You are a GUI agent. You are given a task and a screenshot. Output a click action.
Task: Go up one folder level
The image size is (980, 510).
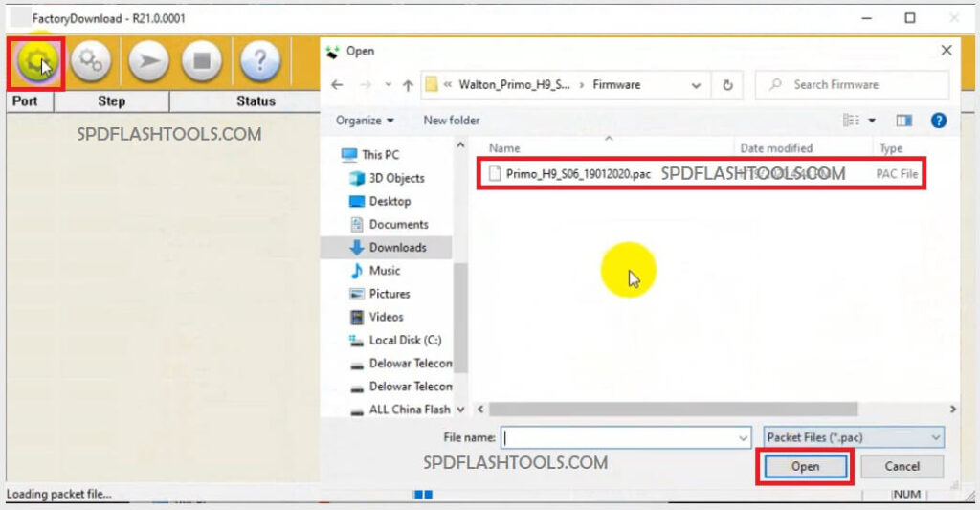[408, 85]
